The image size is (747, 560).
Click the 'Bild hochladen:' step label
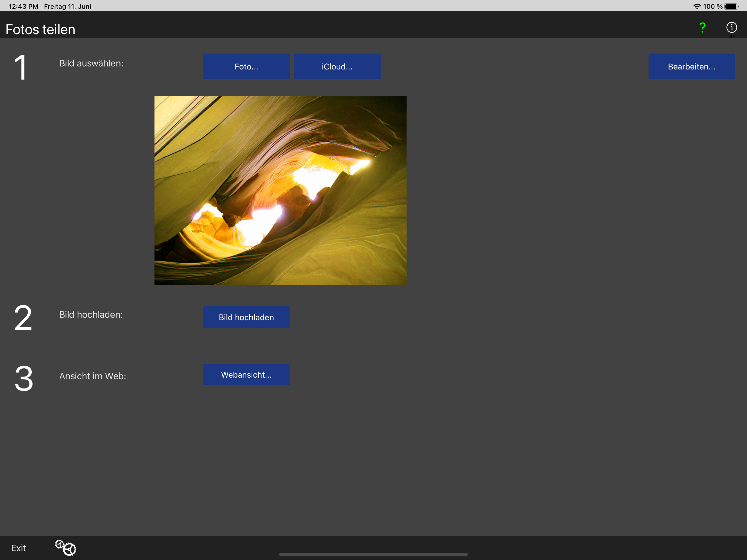[x=91, y=314]
